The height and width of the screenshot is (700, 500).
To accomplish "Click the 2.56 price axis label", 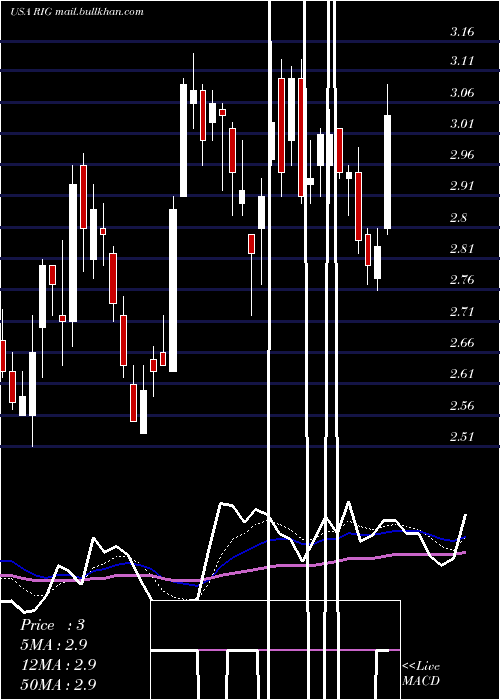I will [x=462, y=405].
